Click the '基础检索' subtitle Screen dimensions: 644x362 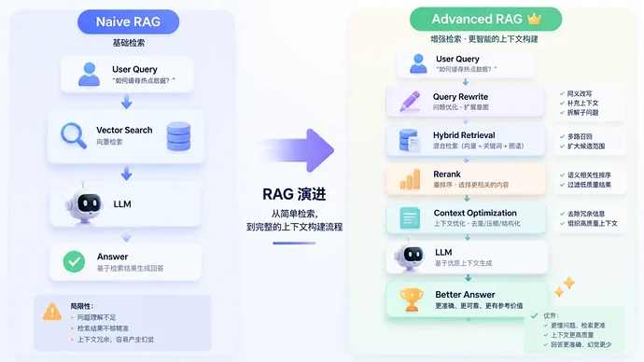click(x=129, y=43)
